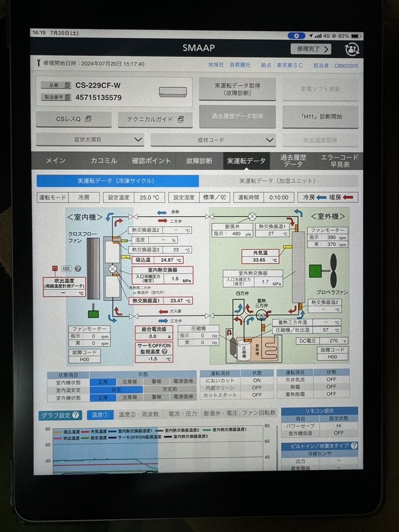
Task: Tap the パワーセーブ Hi setting row
Action: [320, 425]
